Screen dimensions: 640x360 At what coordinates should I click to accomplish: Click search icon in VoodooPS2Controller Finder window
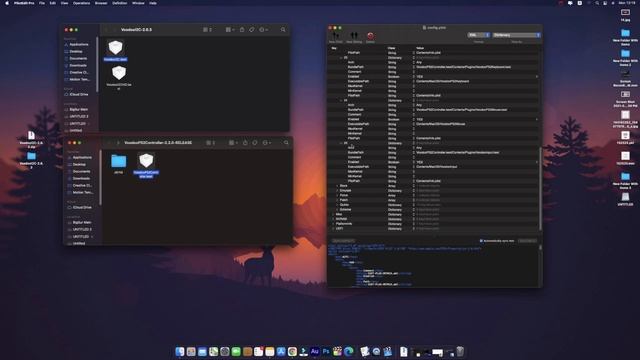pos(286,143)
